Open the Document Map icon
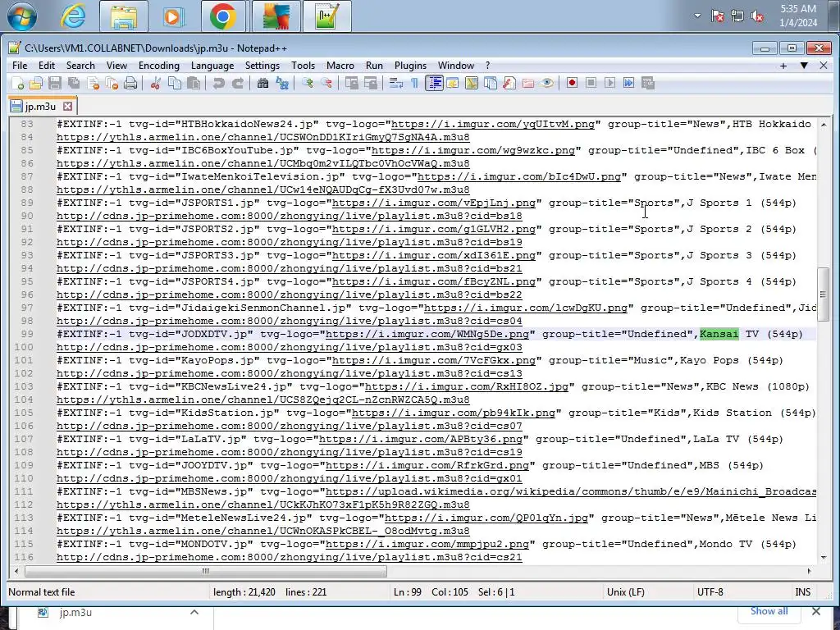 pyautogui.click(x=472, y=83)
